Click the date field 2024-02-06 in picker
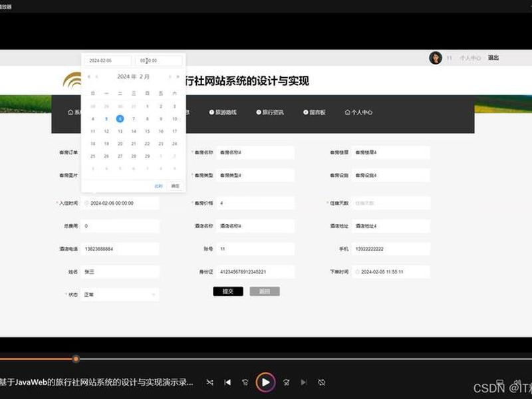532x399 pixels. coord(108,61)
